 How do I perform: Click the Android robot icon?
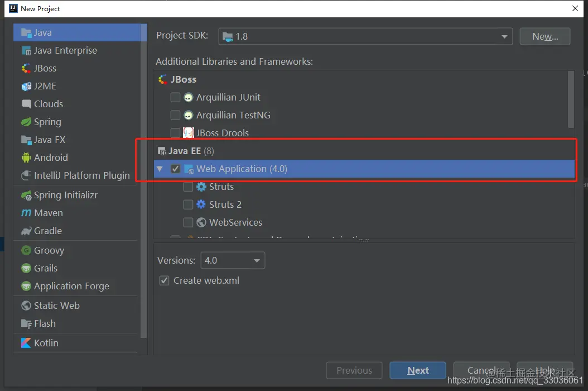pos(26,158)
